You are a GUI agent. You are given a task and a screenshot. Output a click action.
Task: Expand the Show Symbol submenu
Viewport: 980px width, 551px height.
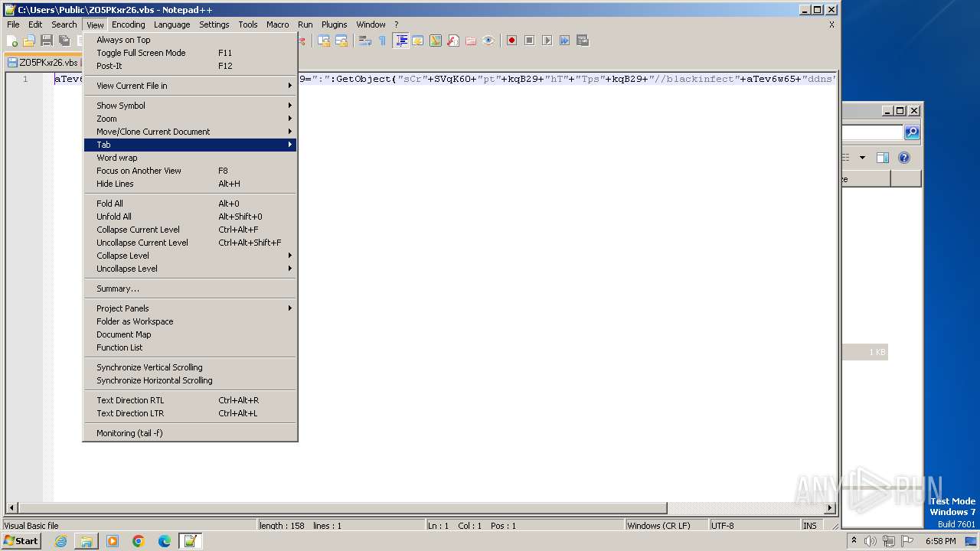click(190, 106)
